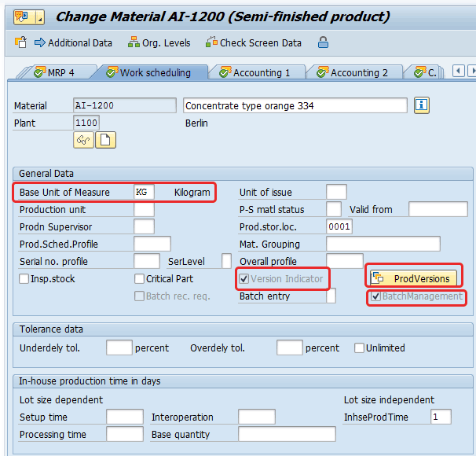Click the Other Material toolbar icon

(20, 42)
